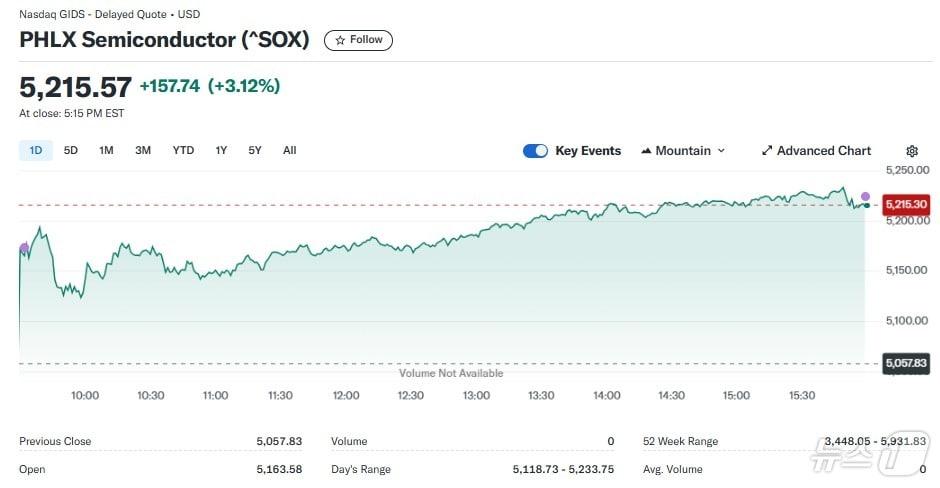Click the star icon in Follow button
Viewport: 940px width, 488px height.
[340, 40]
